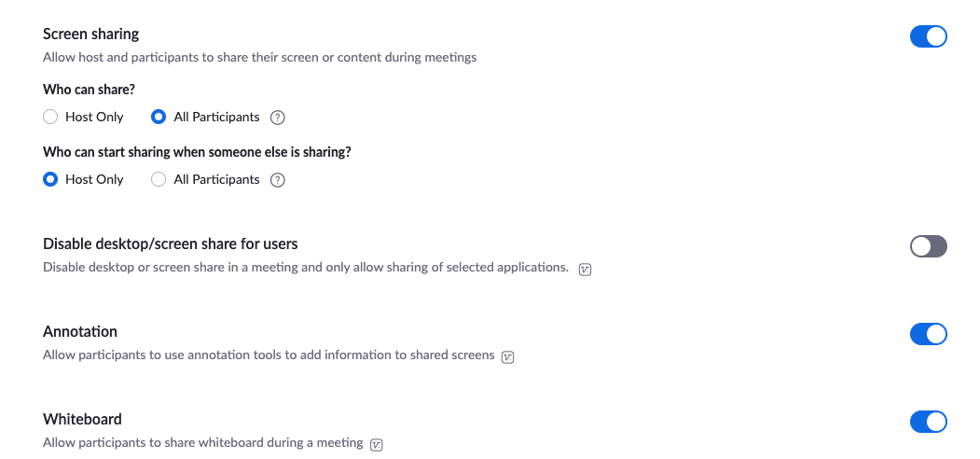The image size is (980, 459).
Task: Click the 'Whiteboard' setting heading
Action: coord(82,419)
